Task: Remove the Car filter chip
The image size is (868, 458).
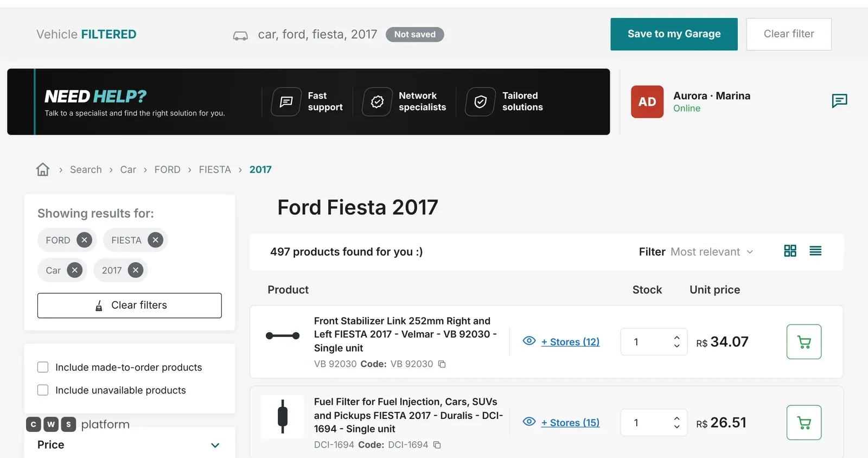Action: coord(75,270)
